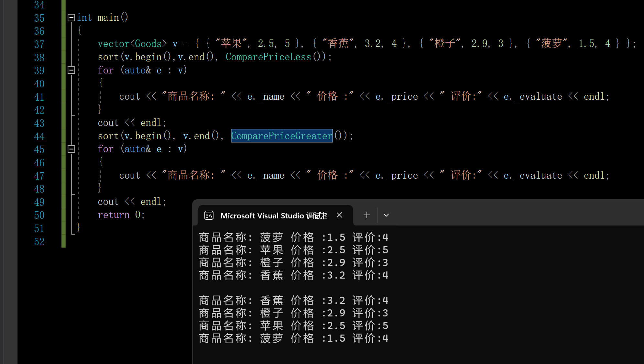Click line number 50 in the gutter

[39, 215]
